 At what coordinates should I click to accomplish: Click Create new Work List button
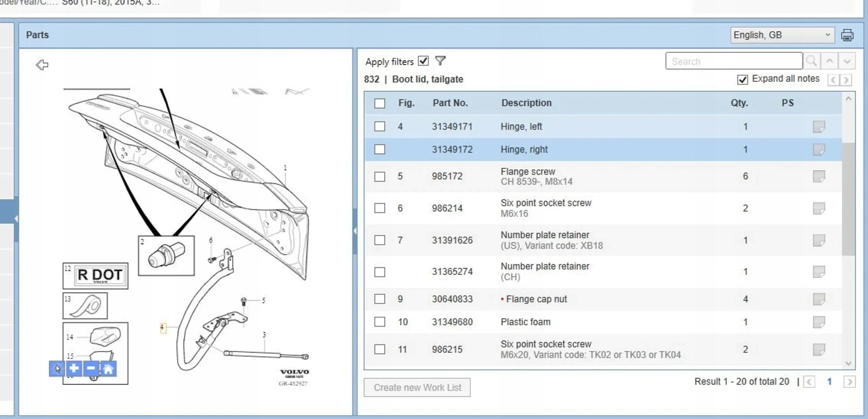point(417,387)
